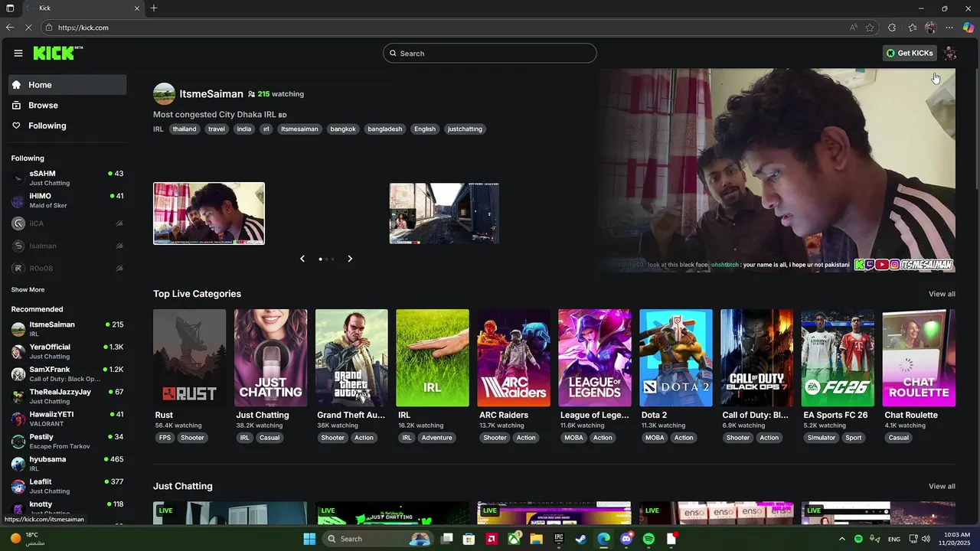This screenshot has height=551, width=980.
Task: Open the IRL grass category cover
Action: click(433, 357)
